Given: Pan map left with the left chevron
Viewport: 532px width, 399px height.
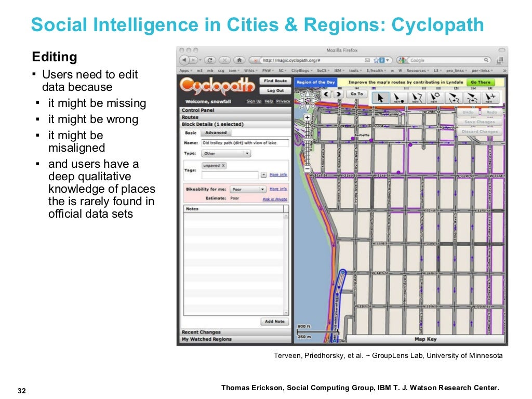Looking at the screenshot, I should [326, 94].
